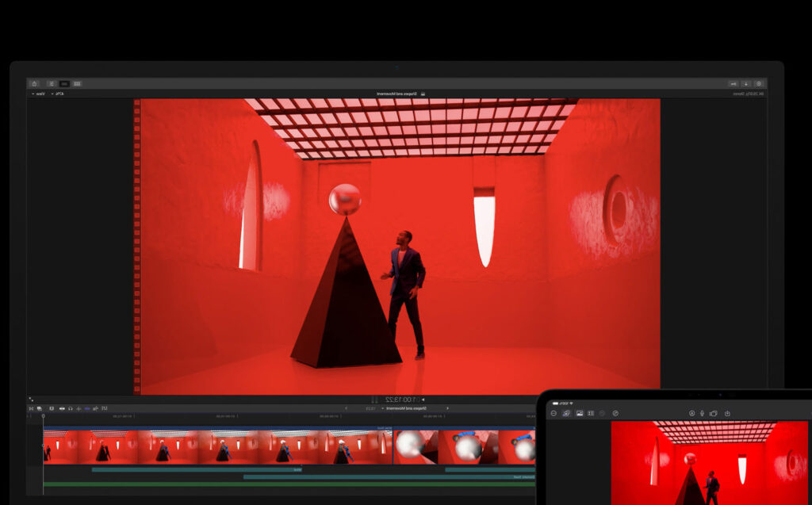Select the list view icon above the browser

click(52, 84)
